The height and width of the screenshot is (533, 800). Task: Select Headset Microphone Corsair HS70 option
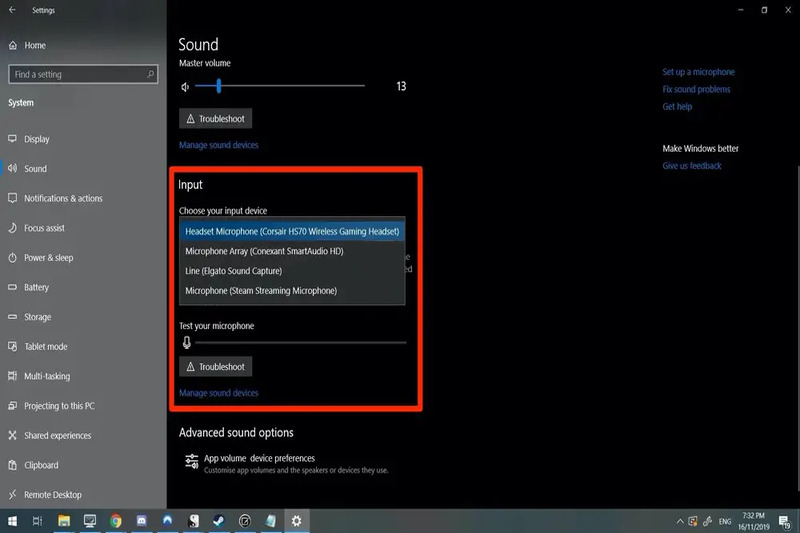click(292, 231)
